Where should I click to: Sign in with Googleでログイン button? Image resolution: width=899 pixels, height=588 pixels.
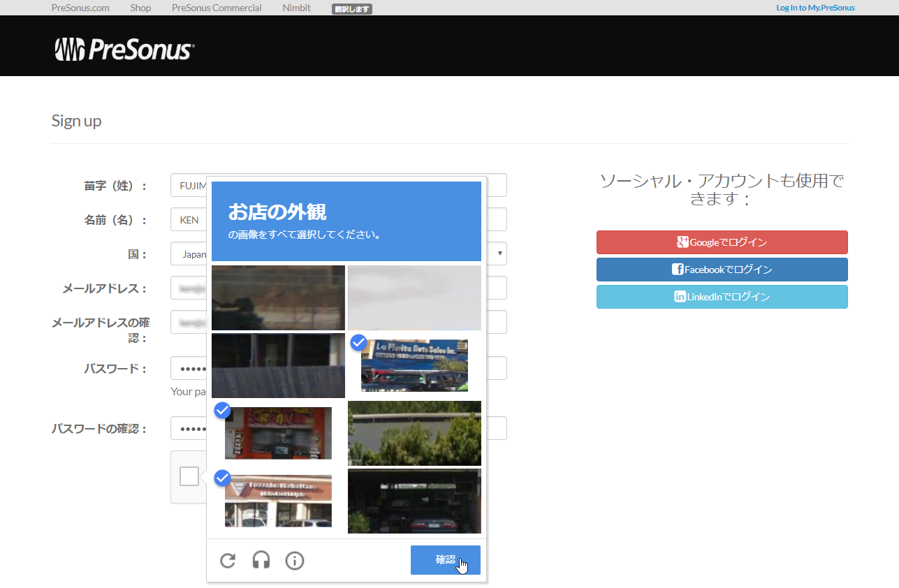click(x=722, y=242)
